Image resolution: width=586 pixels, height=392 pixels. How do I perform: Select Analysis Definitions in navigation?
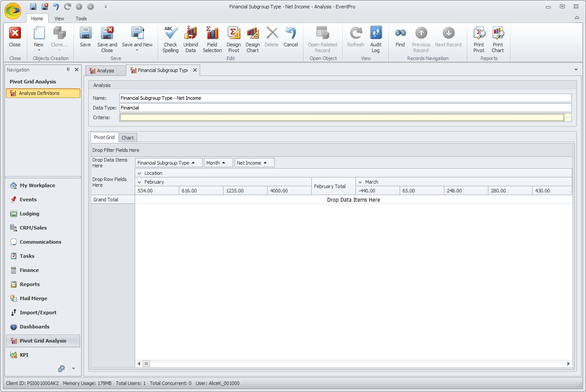(43, 93)
